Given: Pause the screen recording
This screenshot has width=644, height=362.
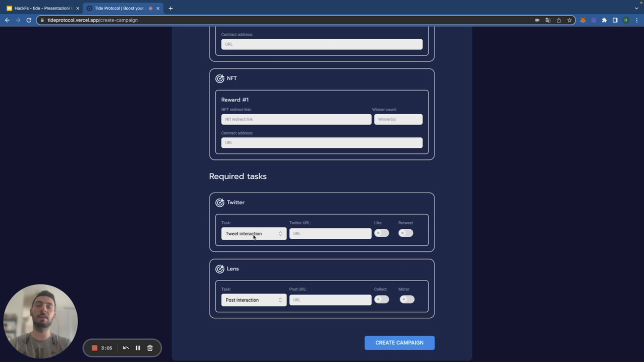Looking at the screenshot, I should 138,348.
